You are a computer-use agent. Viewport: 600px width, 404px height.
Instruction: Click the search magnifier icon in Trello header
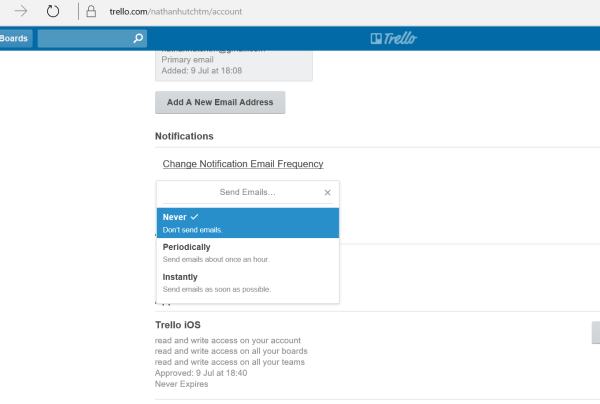point(138,39)
